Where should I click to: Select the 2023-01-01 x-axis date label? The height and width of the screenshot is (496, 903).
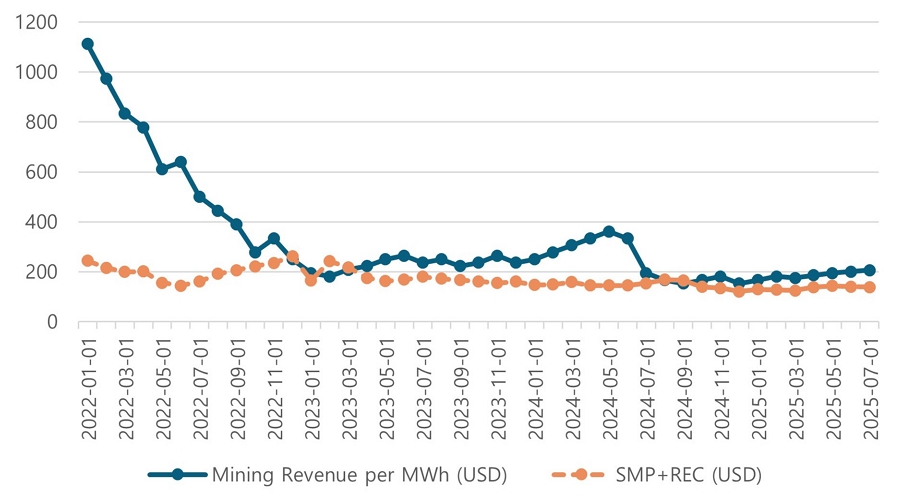point(311,383)
